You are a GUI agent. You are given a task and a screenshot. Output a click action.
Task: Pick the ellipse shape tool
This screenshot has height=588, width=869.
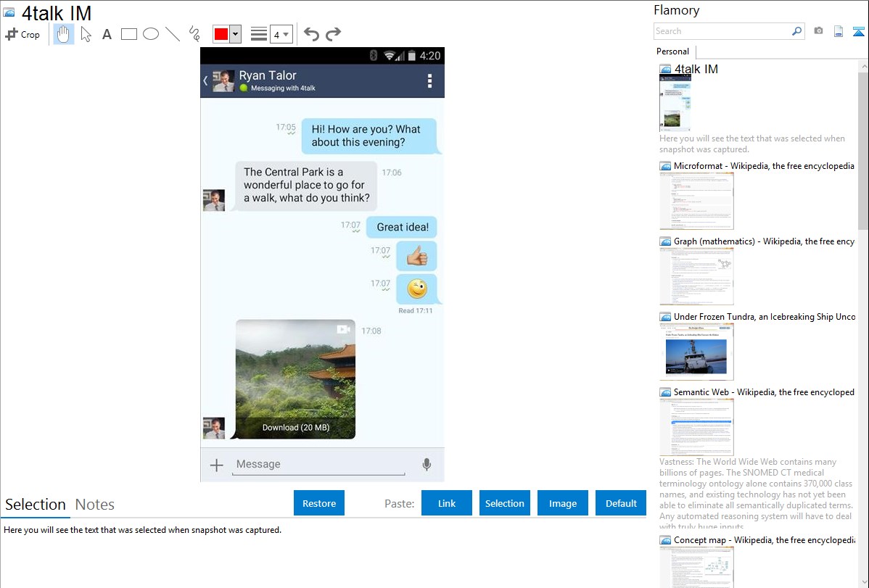click(151, 34)
